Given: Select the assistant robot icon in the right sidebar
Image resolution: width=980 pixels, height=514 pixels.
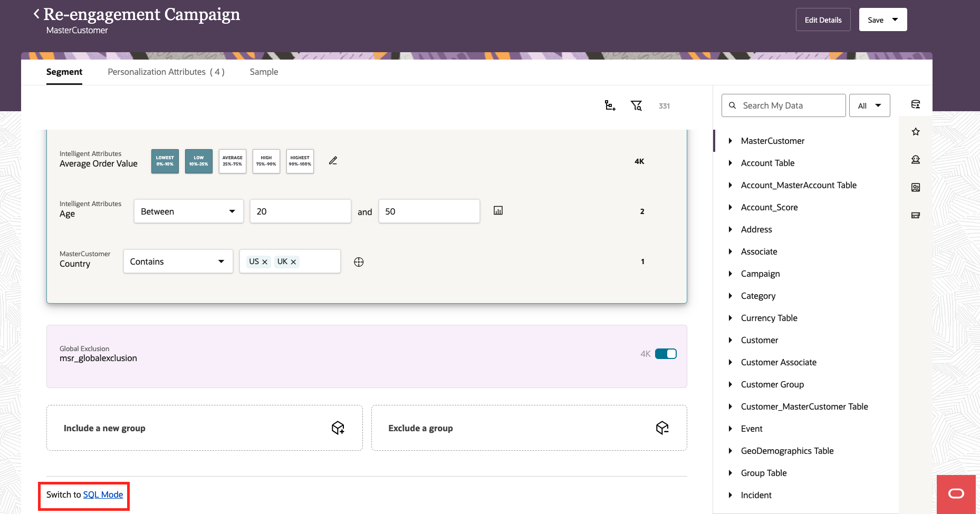Looking at the screenshot, I should click(x=916, y=159).
